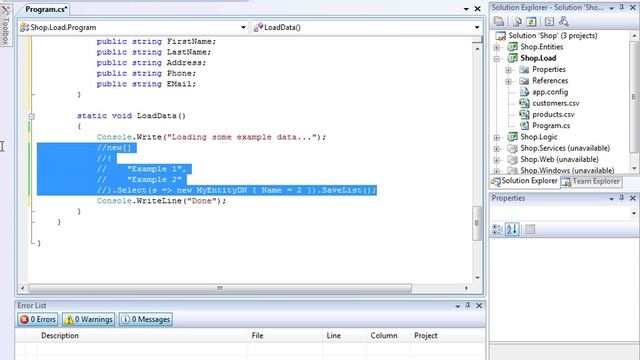Select the References folder under Shop.Load
This screenshot has height=360, width=640.
pos(550,81)
